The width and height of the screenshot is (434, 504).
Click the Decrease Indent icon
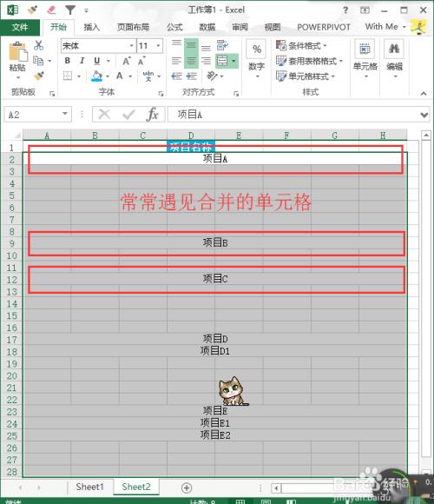tap(176, 76)
